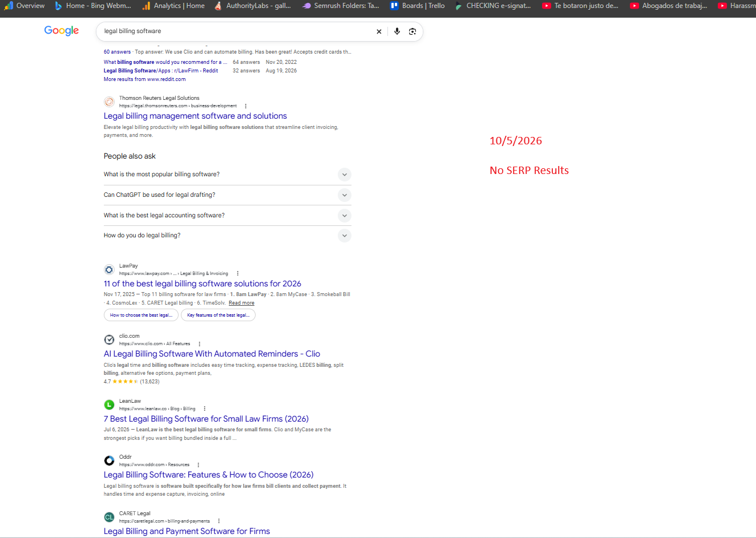
Task: Click 'Read more' in LawPay snippet
Action: click(x=241, y=303)
